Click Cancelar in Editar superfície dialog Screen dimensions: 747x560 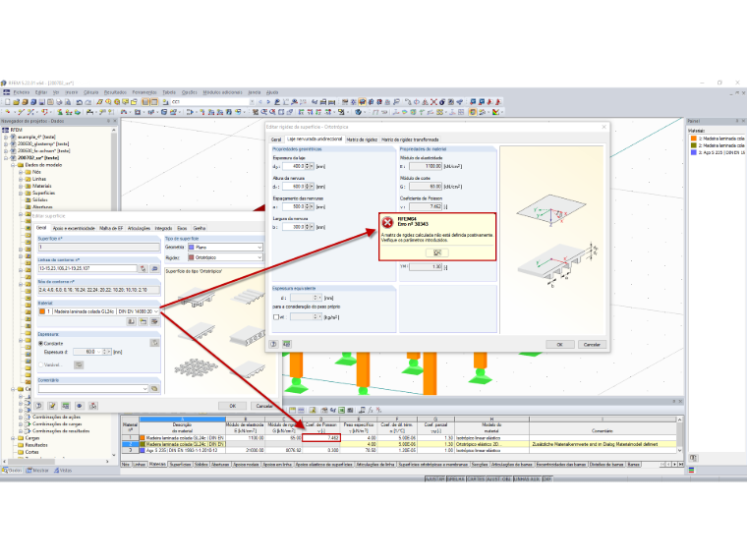click(x=264, y=406)
